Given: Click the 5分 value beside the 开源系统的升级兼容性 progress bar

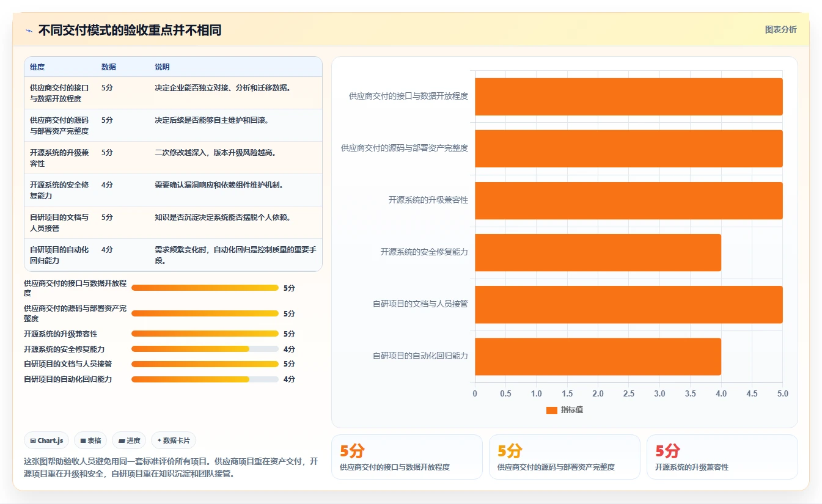Looking at the screenshot, I should [289, 334].
